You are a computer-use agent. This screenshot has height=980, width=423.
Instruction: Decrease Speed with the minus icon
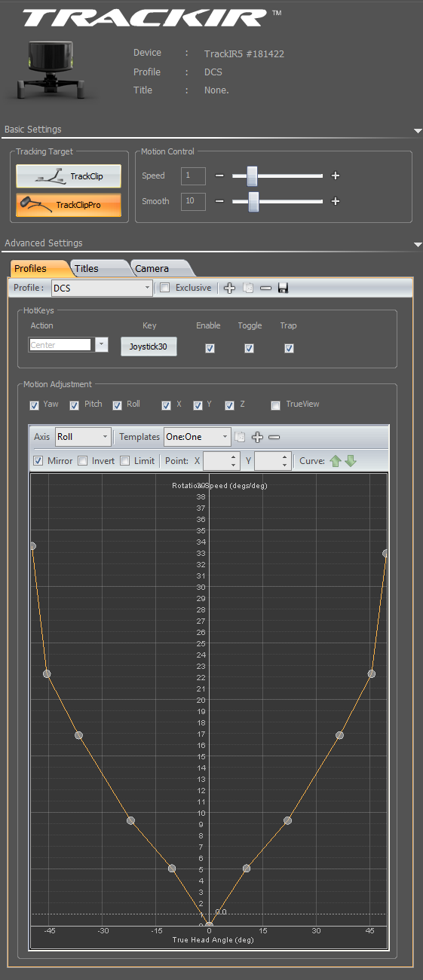(x=219, y=176)
